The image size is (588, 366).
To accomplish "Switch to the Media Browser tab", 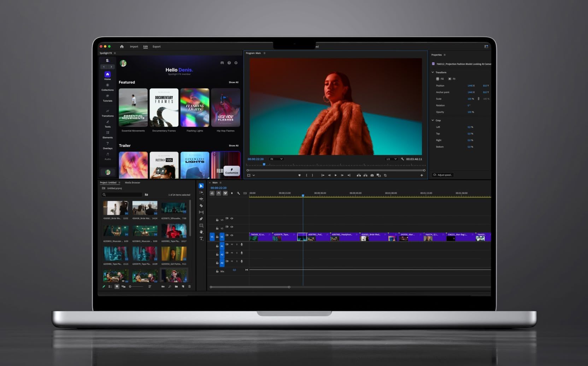I will [133, 183].
